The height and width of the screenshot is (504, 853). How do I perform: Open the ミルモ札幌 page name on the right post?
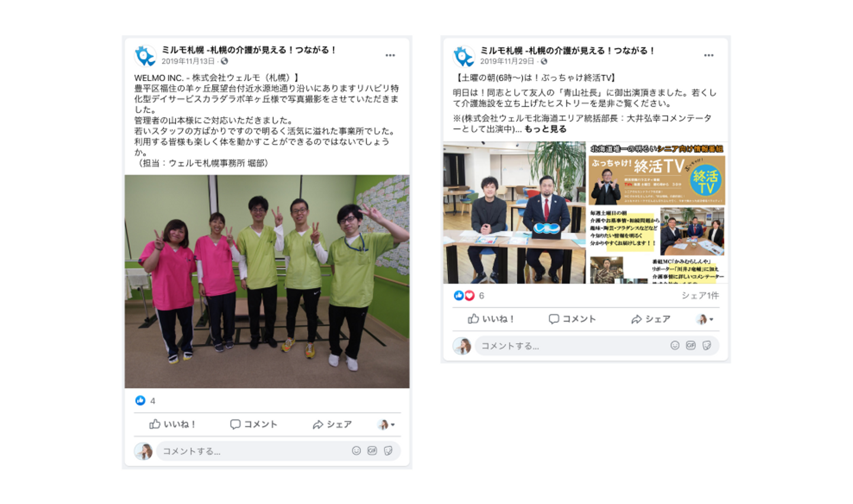pos(566,50)
